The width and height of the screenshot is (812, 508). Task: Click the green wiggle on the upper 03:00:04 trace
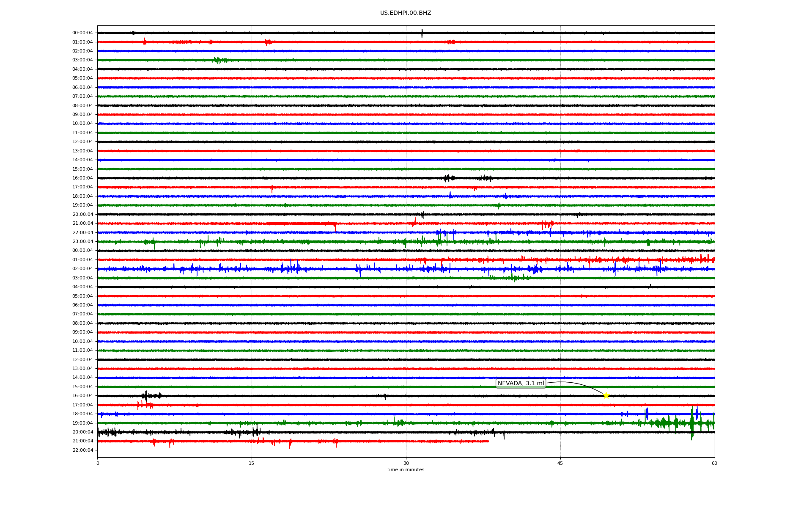click(217, 61)
